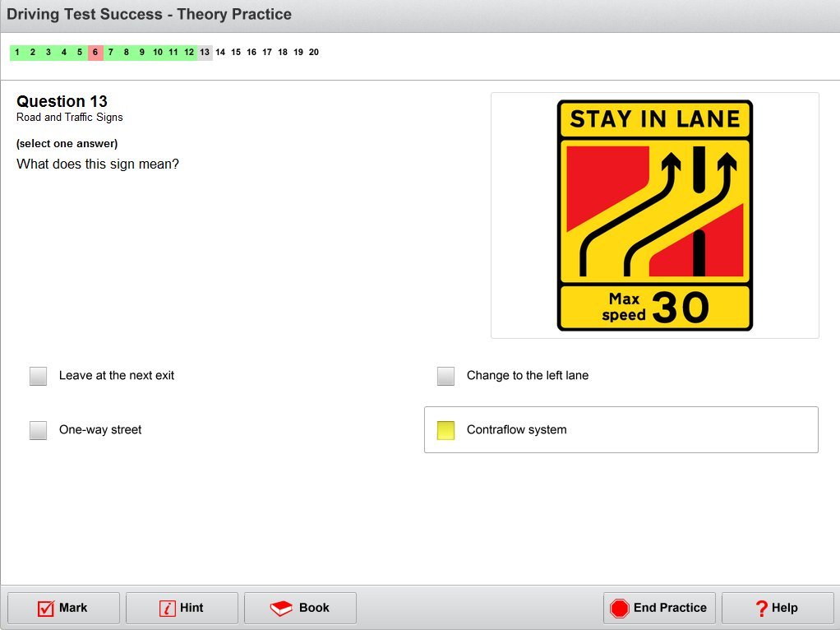Select question 12 in progress bar
This screenshot has width=840, height=630.
[x=189, y=53]
